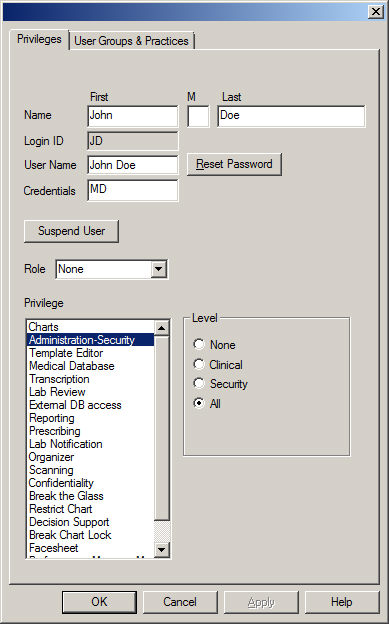Select the Security level radio button
Image resolution: width=389 pixels, height=624 pixels.
coord(199,383)
